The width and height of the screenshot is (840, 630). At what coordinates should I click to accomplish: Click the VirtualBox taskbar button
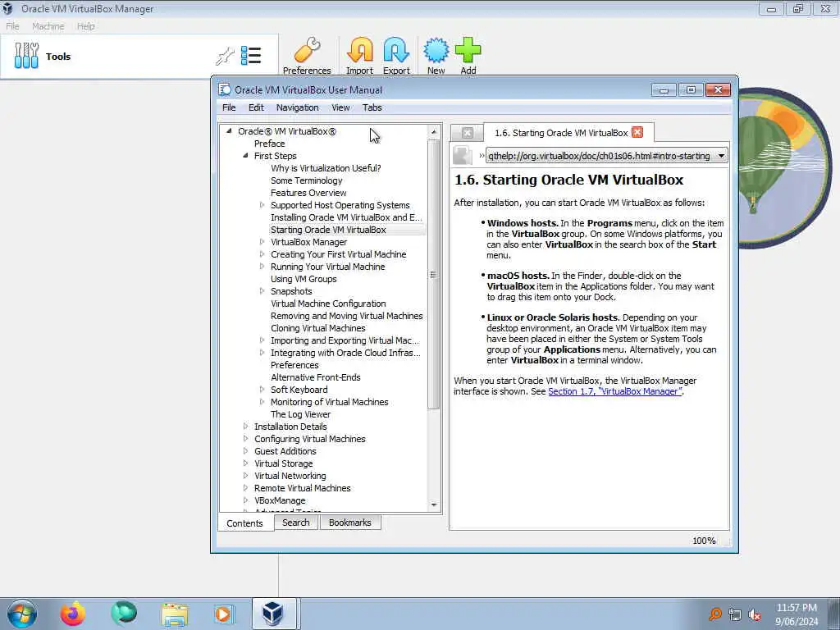point(273,614)
